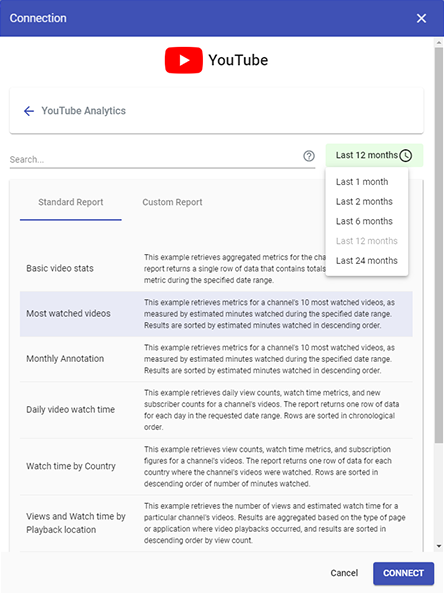Click the Basic video stats description
Viewport: 444px width, 593px height.
coord(234,269)
